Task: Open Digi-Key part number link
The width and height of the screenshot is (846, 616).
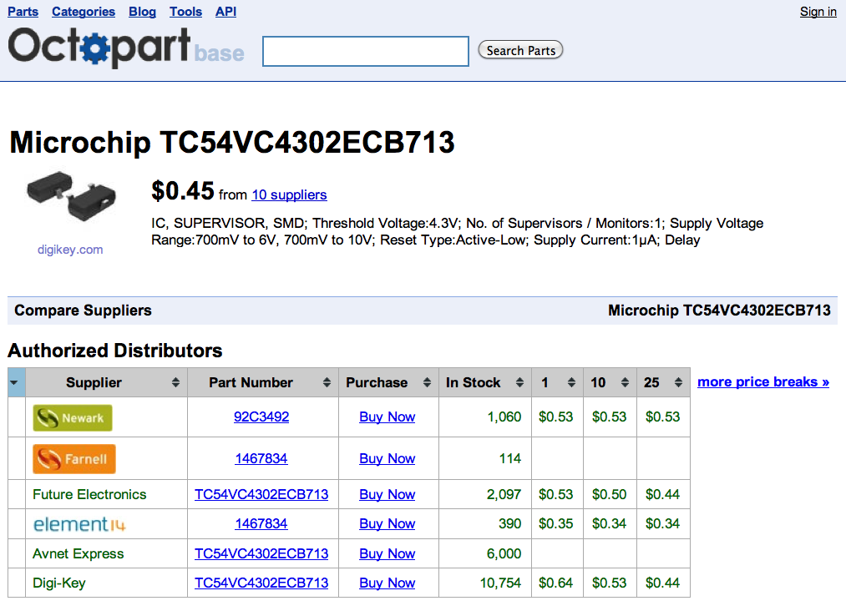Action: tap(261, 583)
